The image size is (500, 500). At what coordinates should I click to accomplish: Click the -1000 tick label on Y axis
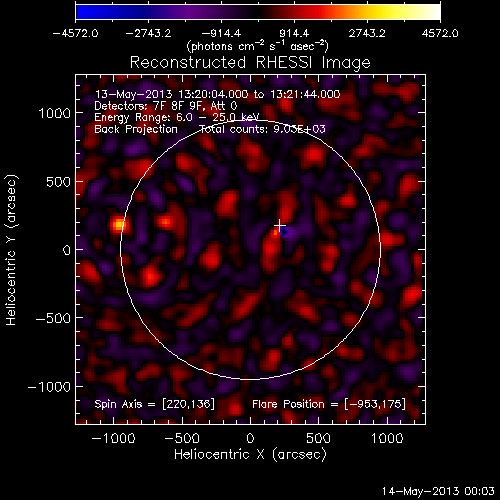tap(49, 387)
